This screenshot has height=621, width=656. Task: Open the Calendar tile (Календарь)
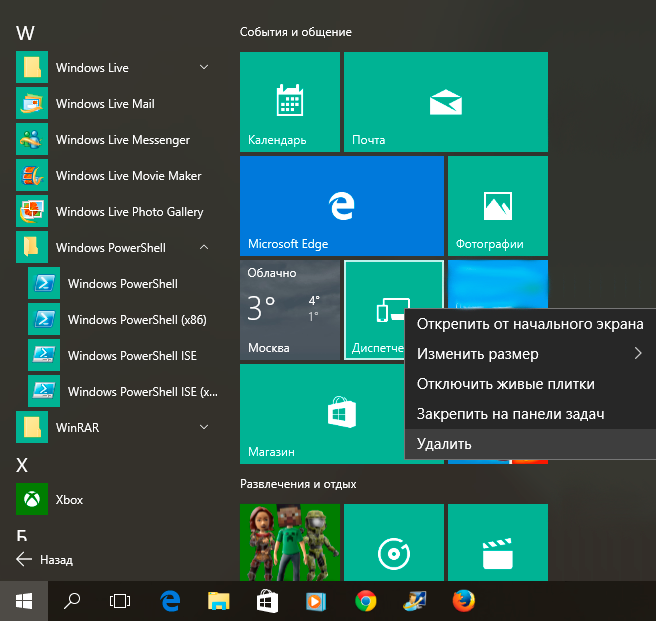coord(290,102)
